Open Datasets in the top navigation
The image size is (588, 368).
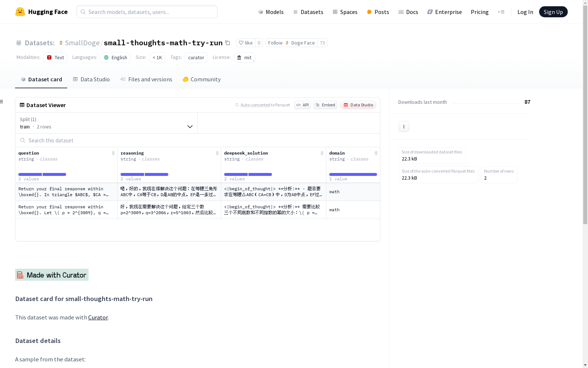coord(308,12)
